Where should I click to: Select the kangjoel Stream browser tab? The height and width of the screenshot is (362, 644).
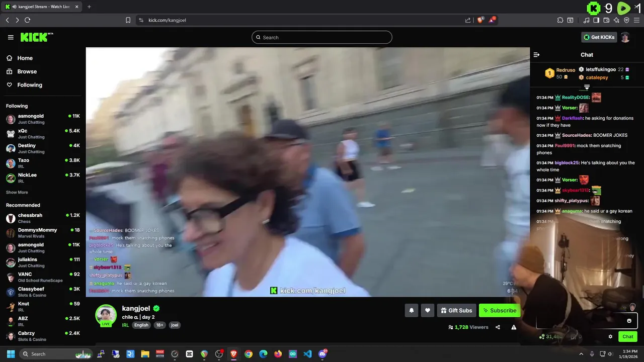pos(42,7)
